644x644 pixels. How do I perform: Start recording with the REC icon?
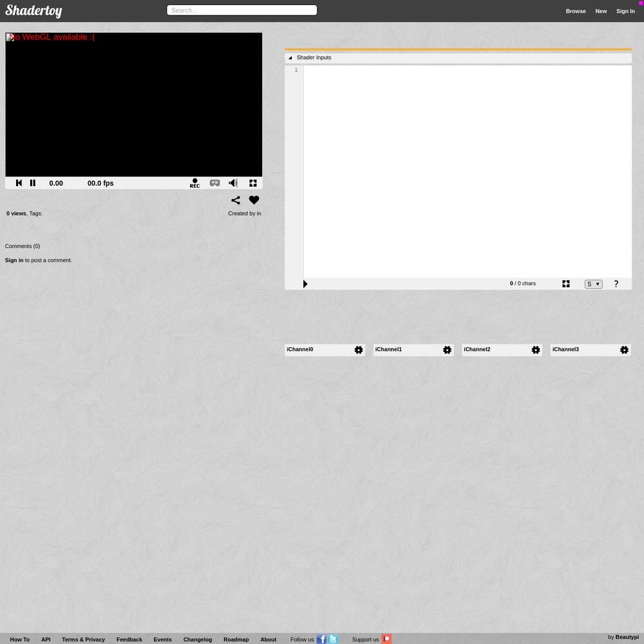click(x=194, y=183)
